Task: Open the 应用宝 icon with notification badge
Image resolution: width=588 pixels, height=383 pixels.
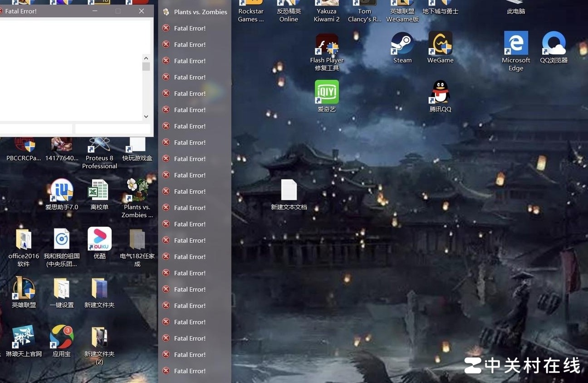Action: [62, 337]
